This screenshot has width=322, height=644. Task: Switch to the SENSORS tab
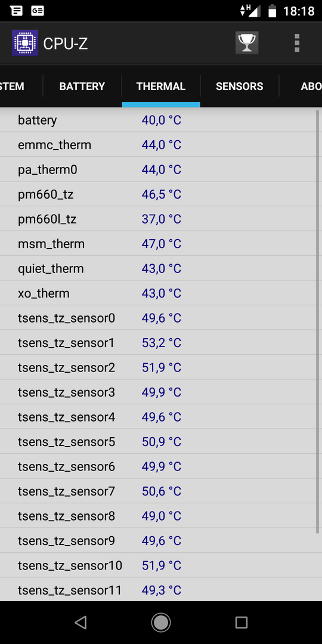(240, 86)
